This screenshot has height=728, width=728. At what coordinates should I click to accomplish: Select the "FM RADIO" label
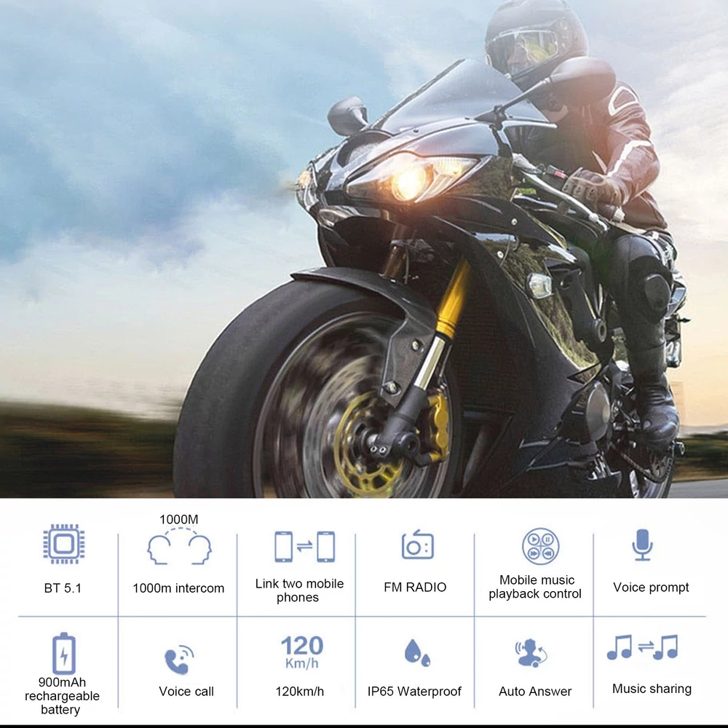click(x=415, y=587)
